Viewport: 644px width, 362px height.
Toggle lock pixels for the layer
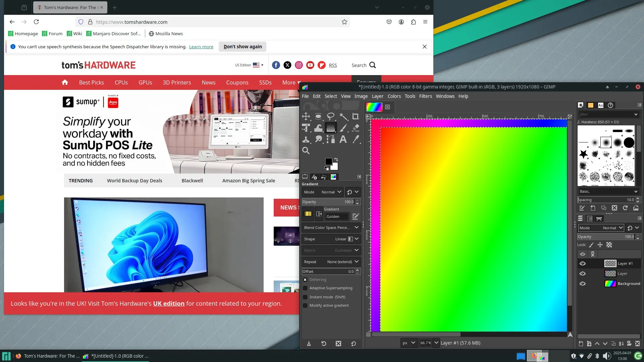(x=591, y=245)
